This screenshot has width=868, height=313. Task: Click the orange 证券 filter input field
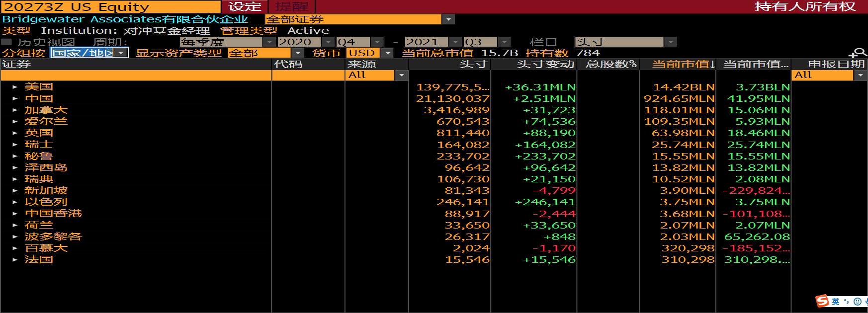tap(136, 75)
